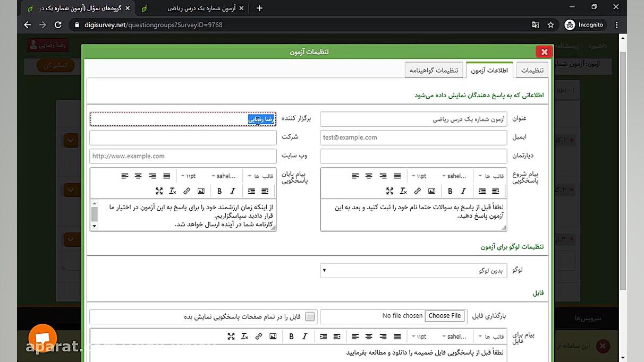This screenshot has width=644, height=362.
Task: Click the end message editor scrollbar down arrow
Action: point(95,226)
